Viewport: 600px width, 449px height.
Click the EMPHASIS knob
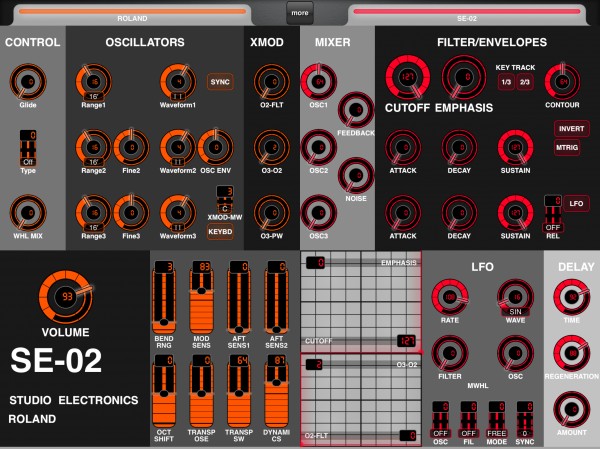(464, 77)
